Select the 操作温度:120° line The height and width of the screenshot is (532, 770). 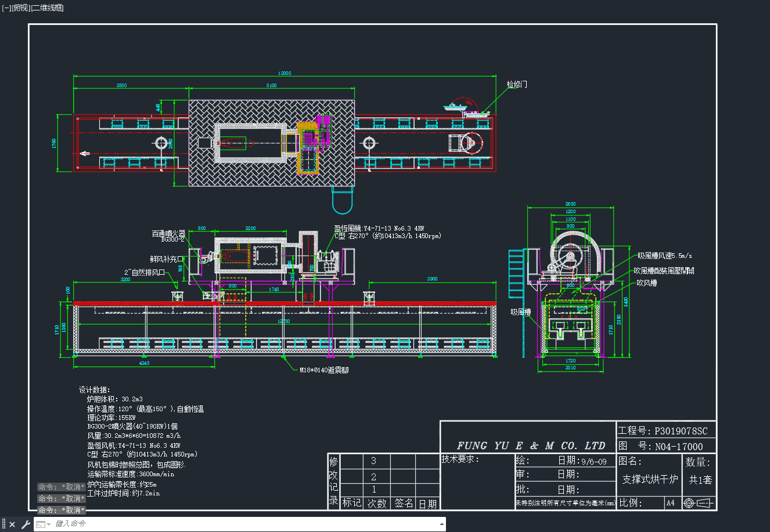pyautogui.click(x=145, y=409)
